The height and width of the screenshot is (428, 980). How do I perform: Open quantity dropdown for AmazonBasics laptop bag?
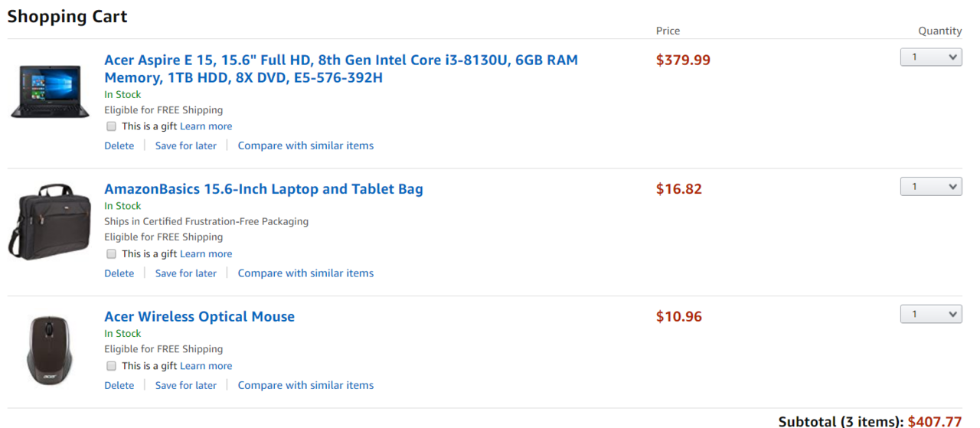(931, 187)
